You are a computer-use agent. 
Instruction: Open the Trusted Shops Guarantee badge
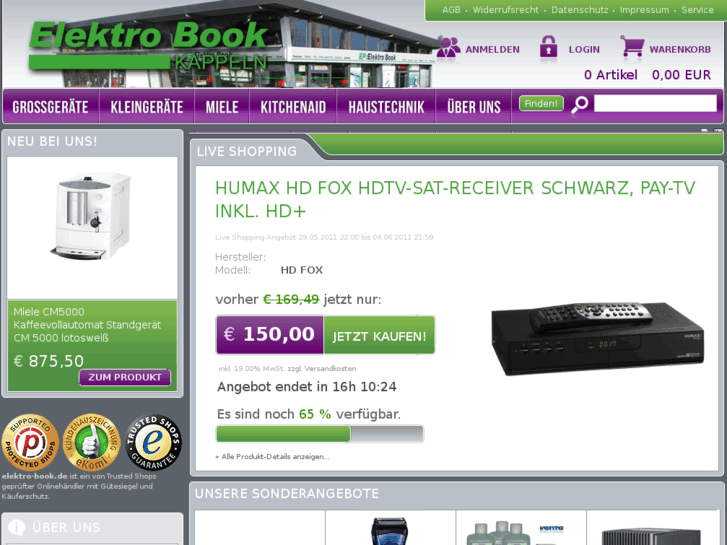click(x=153, y=442)
